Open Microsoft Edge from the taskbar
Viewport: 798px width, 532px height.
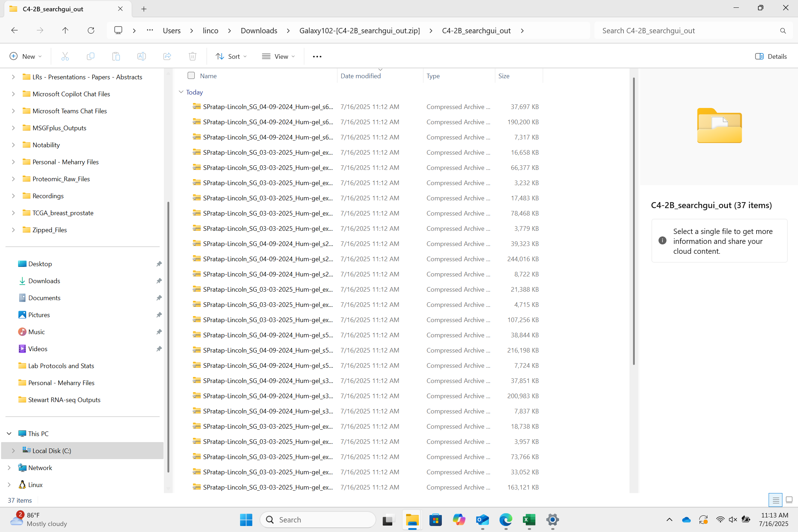[x=506, y=520]
